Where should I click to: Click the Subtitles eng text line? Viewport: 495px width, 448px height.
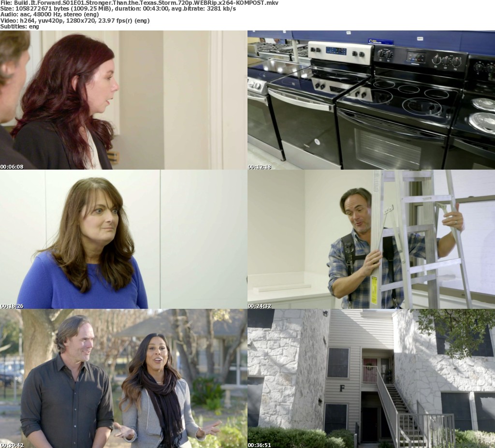19,27
